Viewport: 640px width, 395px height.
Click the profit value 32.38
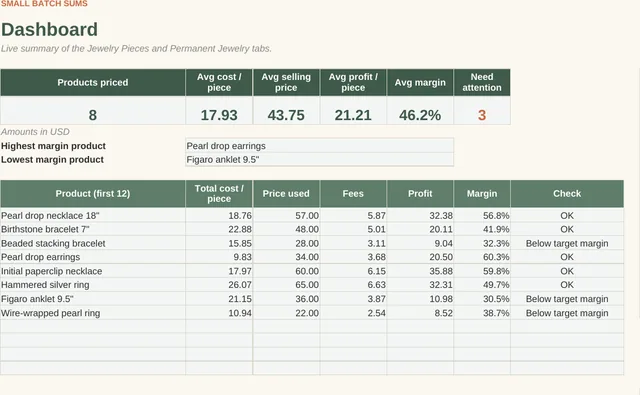point(441,215)
